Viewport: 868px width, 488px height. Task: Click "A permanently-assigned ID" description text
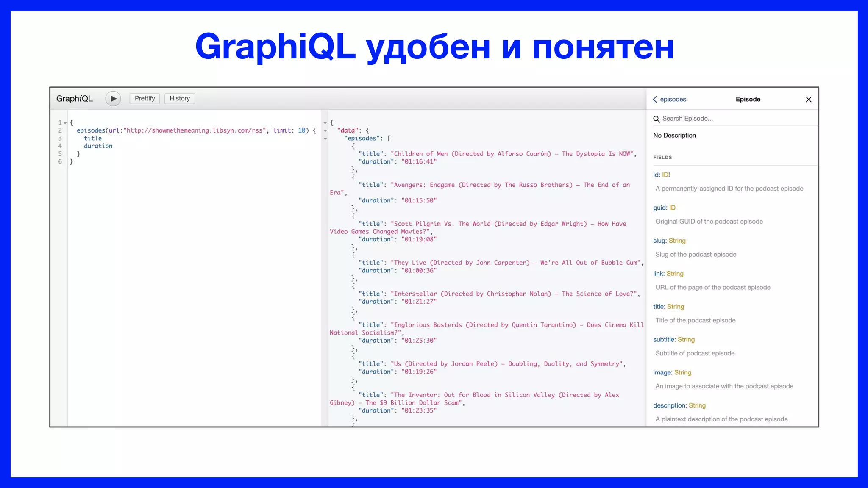click(729, 189)
